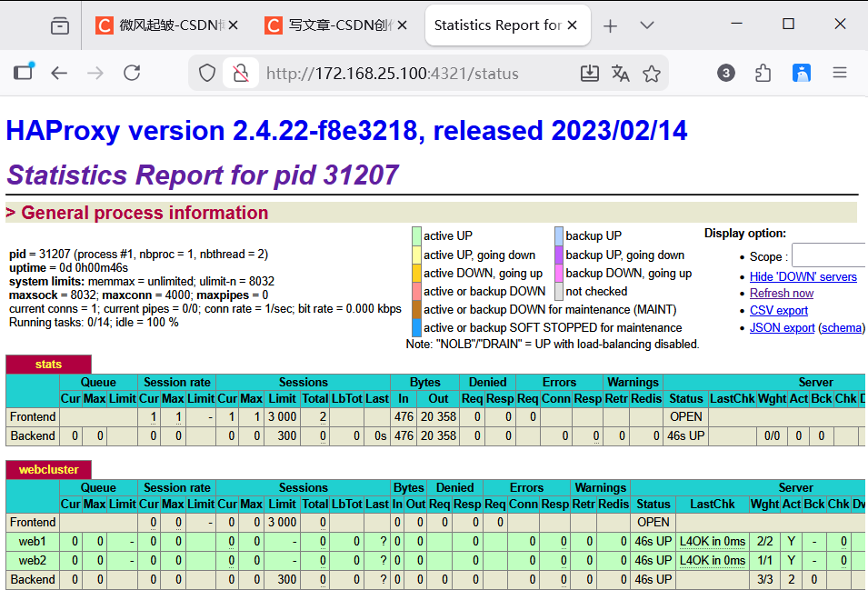Select the Statistics Report tab
The height and width of the screenshot is (600, 868).
point(508,25)
